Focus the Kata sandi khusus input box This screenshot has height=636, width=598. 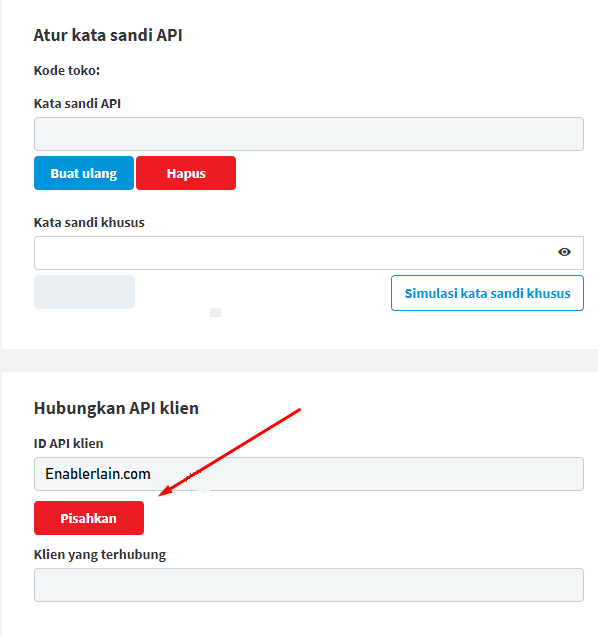click(x=309, y=253)
